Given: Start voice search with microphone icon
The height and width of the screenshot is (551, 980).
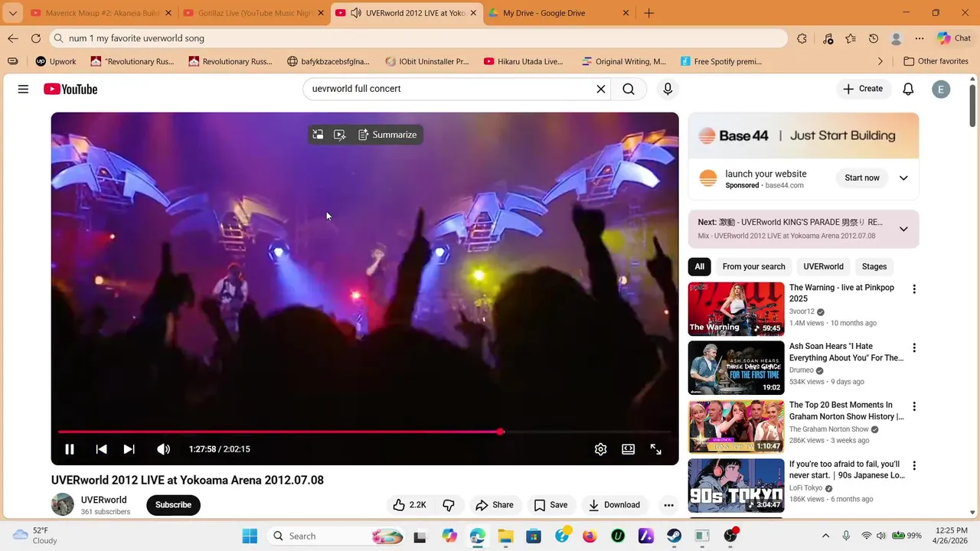Looking at the screenshot, I should [x=668, y=89].
